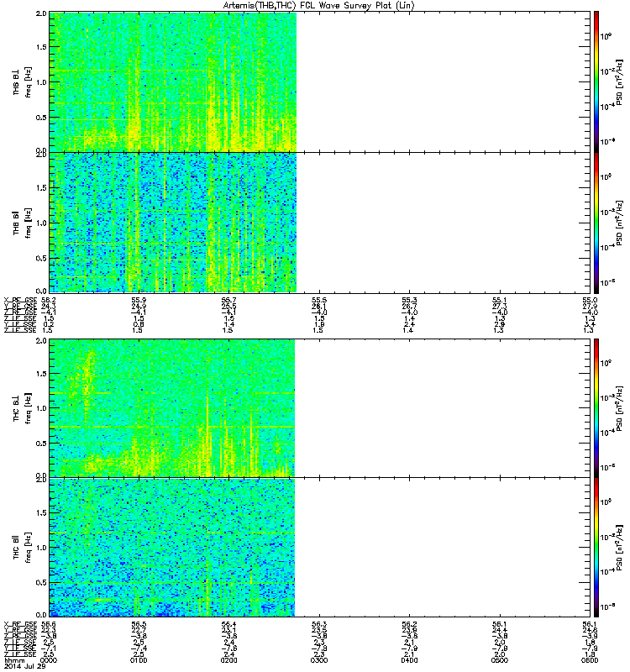The width and height of the screenshot is (630, 672).
Task: Click the '0600' time axis label
Action: 590,660
